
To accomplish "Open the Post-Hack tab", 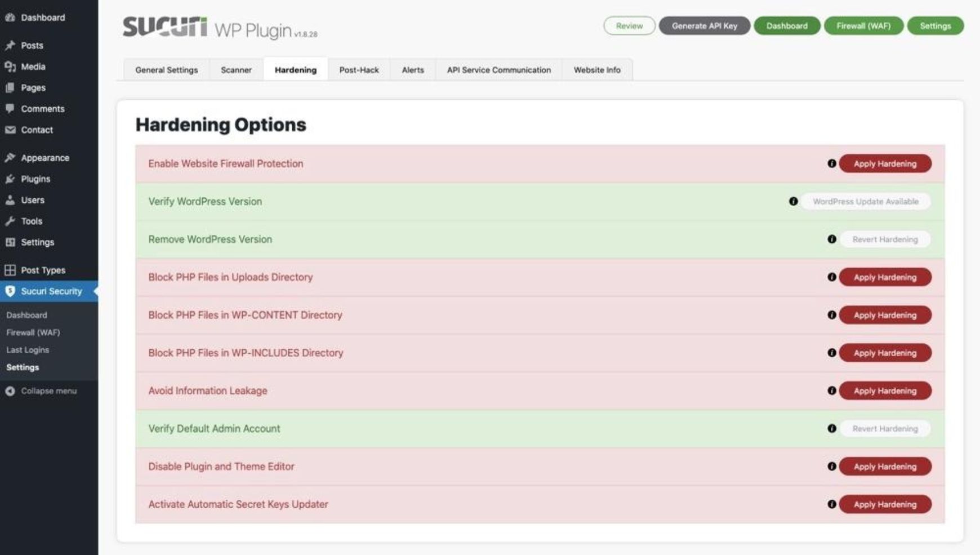I will 359,70.
